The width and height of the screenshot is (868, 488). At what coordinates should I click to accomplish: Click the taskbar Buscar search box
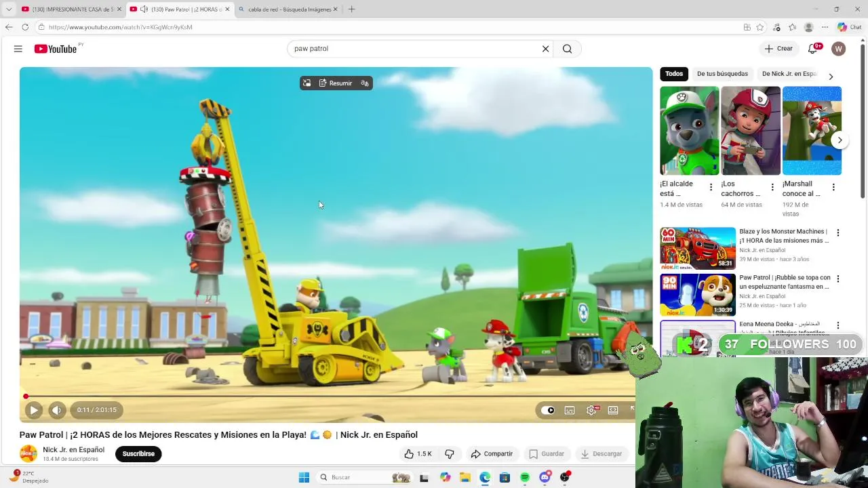[x=363, y=477]
